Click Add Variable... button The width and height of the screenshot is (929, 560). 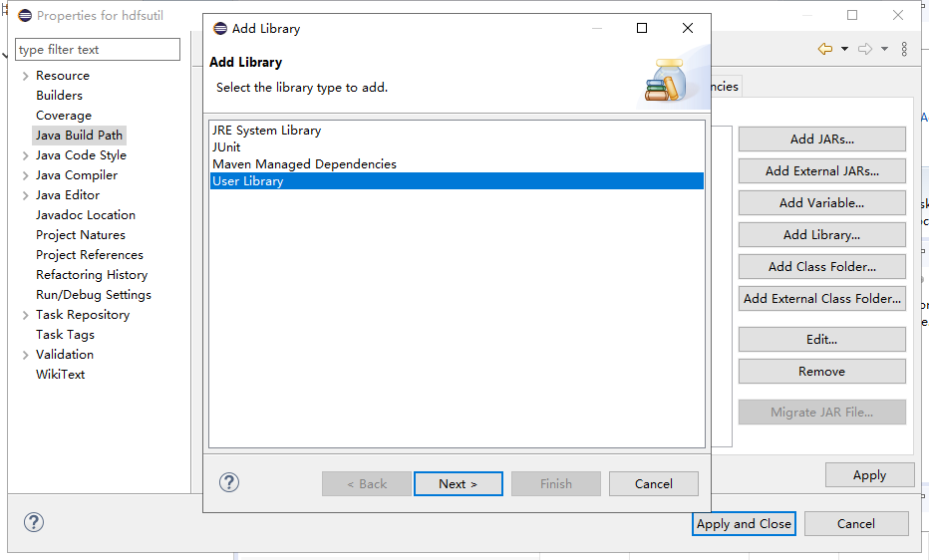pyautogui.click(x=821, y=203)
